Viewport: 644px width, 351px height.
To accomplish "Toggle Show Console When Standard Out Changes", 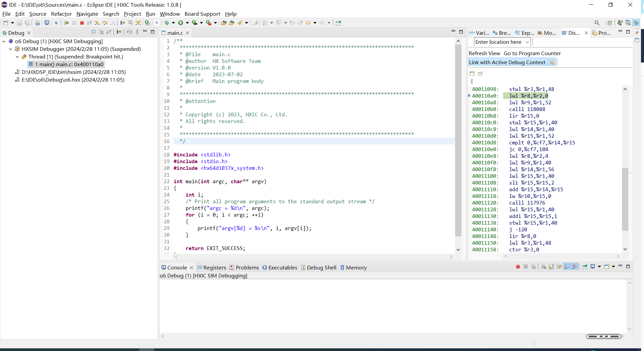I will click(567, 266).
